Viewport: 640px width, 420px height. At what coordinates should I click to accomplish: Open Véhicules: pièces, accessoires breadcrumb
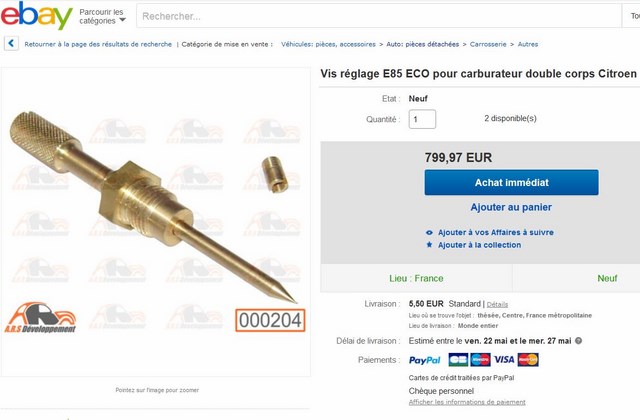328,44
